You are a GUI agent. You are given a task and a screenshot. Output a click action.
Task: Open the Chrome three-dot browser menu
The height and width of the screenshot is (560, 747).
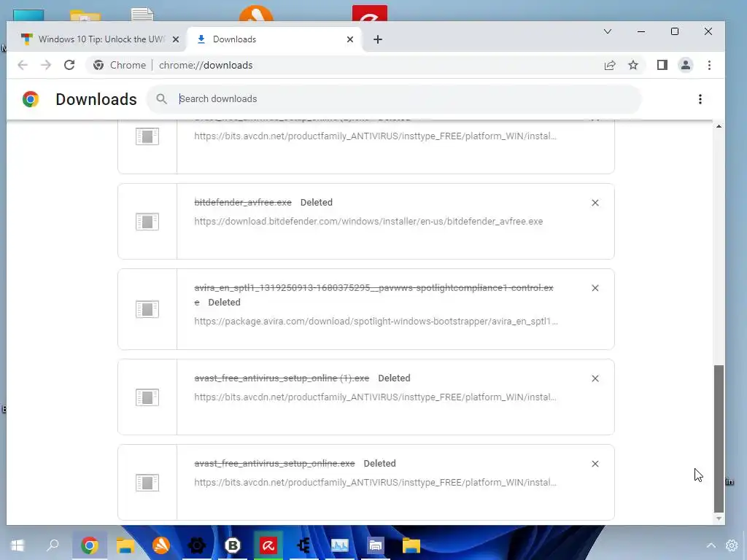click(709, 65)
